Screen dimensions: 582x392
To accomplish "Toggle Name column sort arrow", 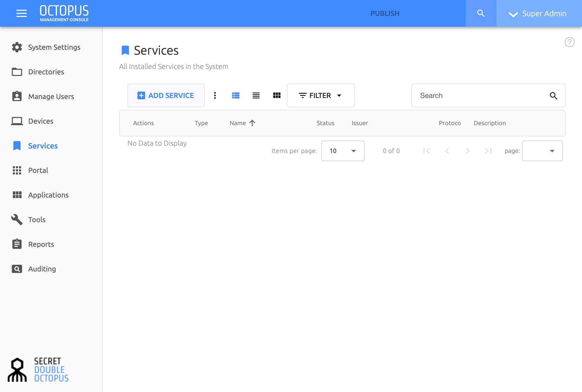I will [x=252, y=123].
